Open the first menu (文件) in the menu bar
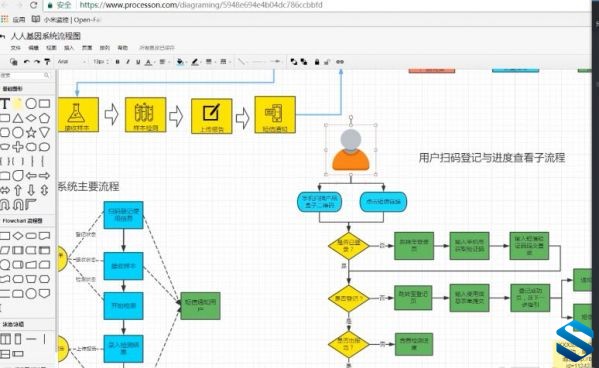 coord(15,48)
